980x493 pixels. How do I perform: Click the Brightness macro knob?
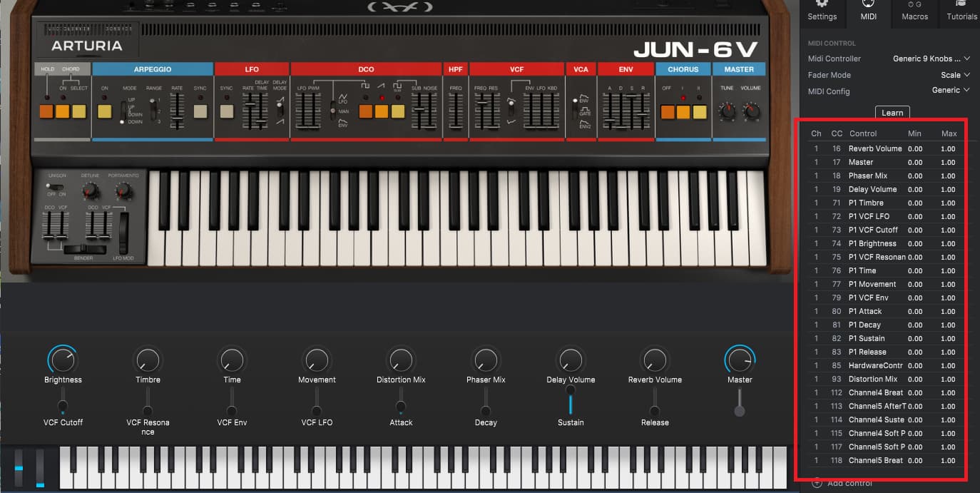[63, 360]
